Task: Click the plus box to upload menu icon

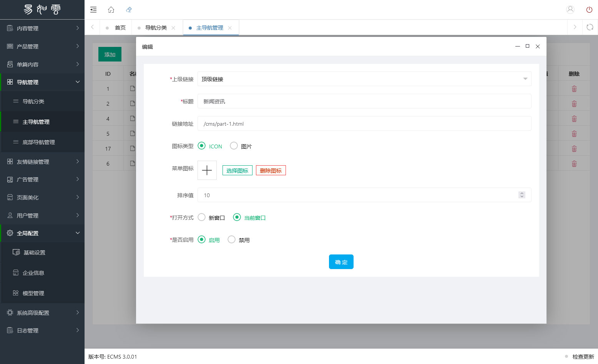Action: point(207,170)
